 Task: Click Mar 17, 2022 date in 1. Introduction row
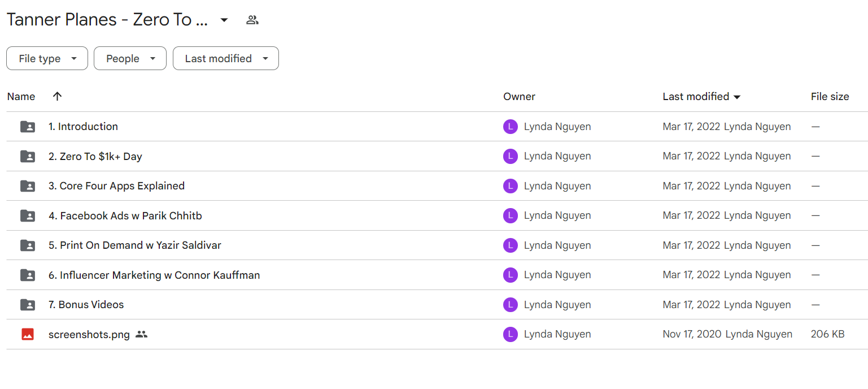pyautogui.click(x=691, y=127)
